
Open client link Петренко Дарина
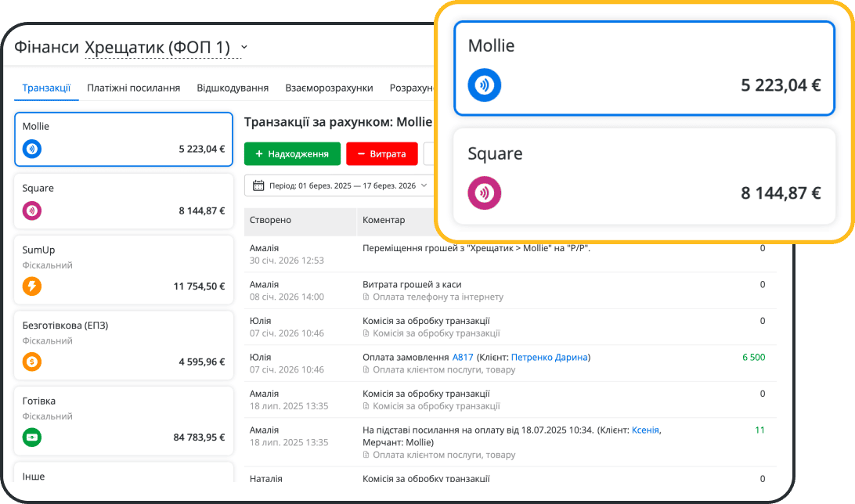[x=549, y=358]
